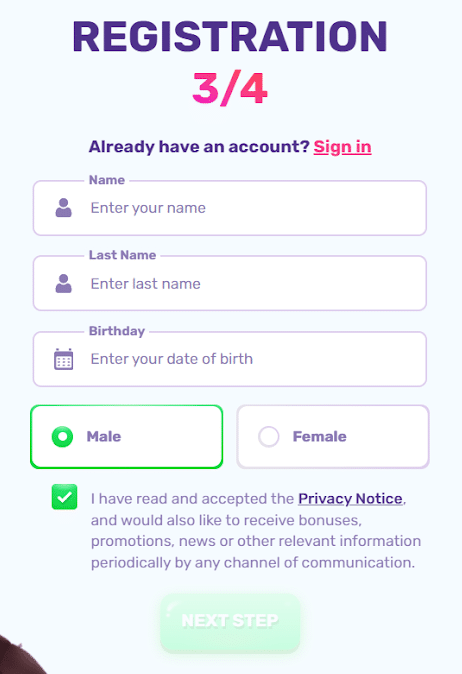The height and width of the screenshot is (674, 462).
Task: Focus the Enter your name input
Action: point(230,208)
